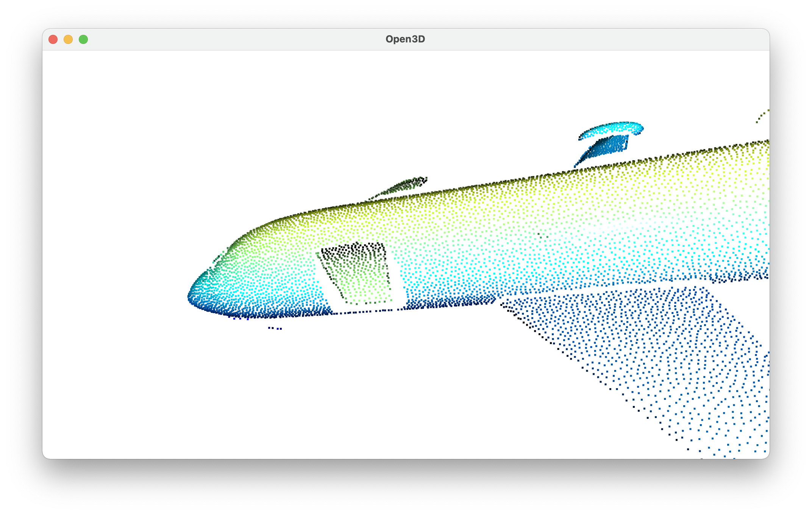Click the dark blue fin beneath the cyan blob

click(606, 148)
